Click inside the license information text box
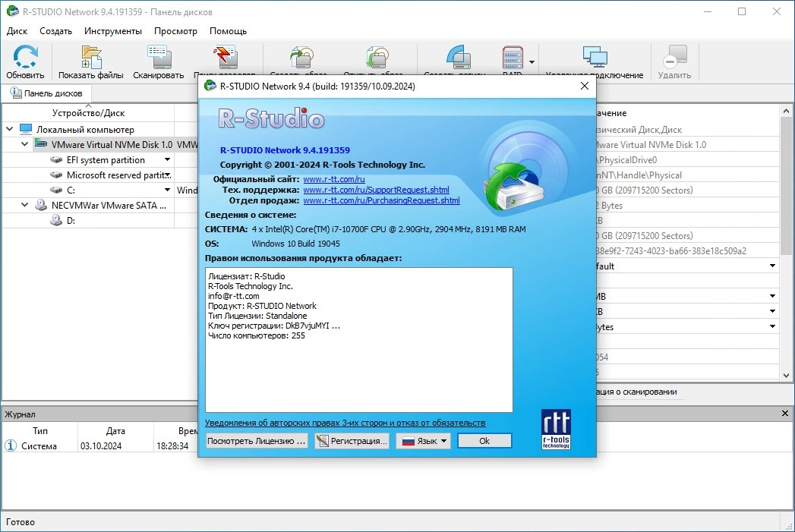The width and height of the screenshot is (795, 532). pyautogui.click(x=359, y=339)
